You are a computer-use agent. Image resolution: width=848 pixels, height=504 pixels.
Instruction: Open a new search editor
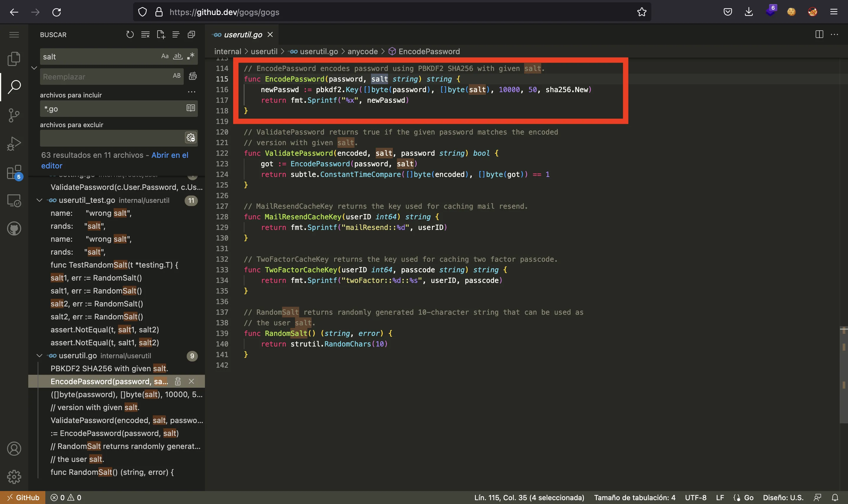tap(161, 35)
